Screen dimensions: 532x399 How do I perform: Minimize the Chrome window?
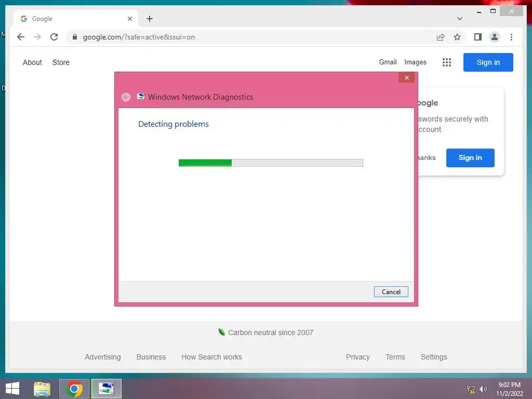point(478,12)
